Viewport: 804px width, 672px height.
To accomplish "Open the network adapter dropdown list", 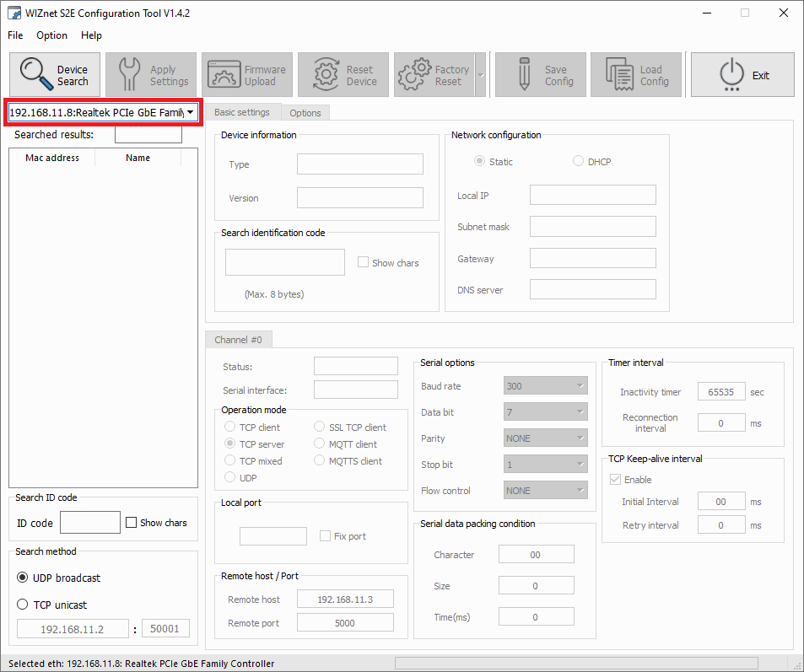I will (x=191, y=112).
